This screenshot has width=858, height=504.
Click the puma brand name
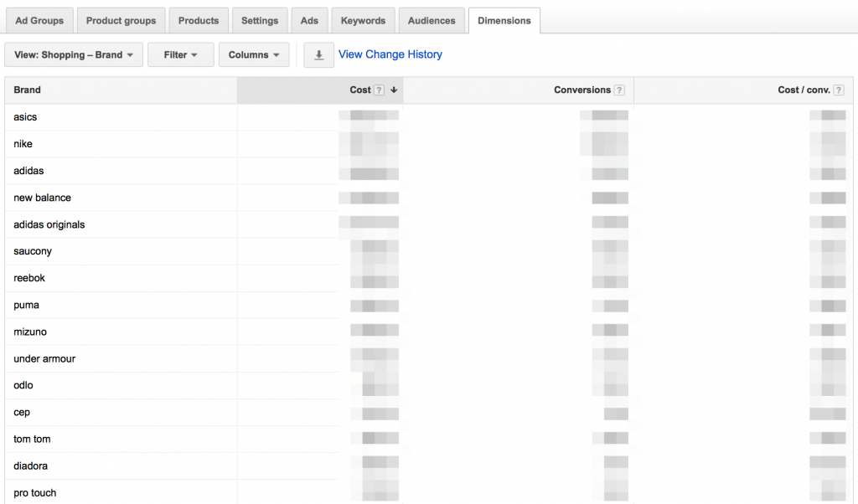[26, 305]
